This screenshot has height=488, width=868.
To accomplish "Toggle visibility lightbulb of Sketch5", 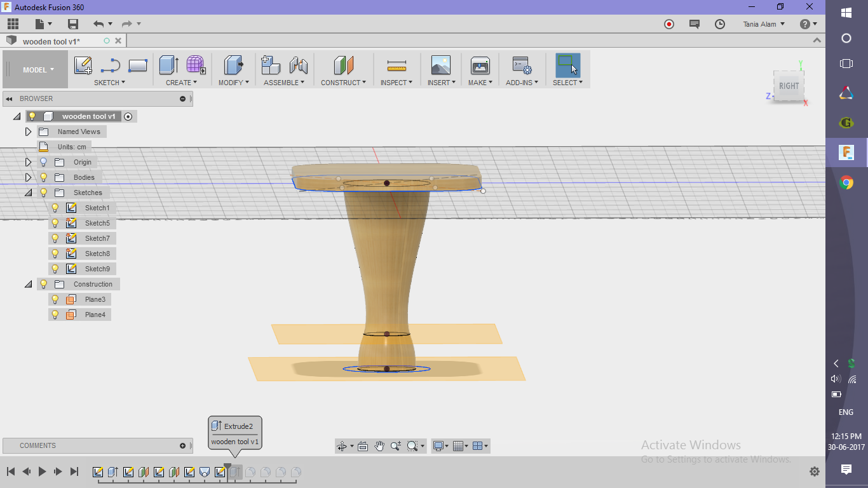I will [x=55, y=223].
